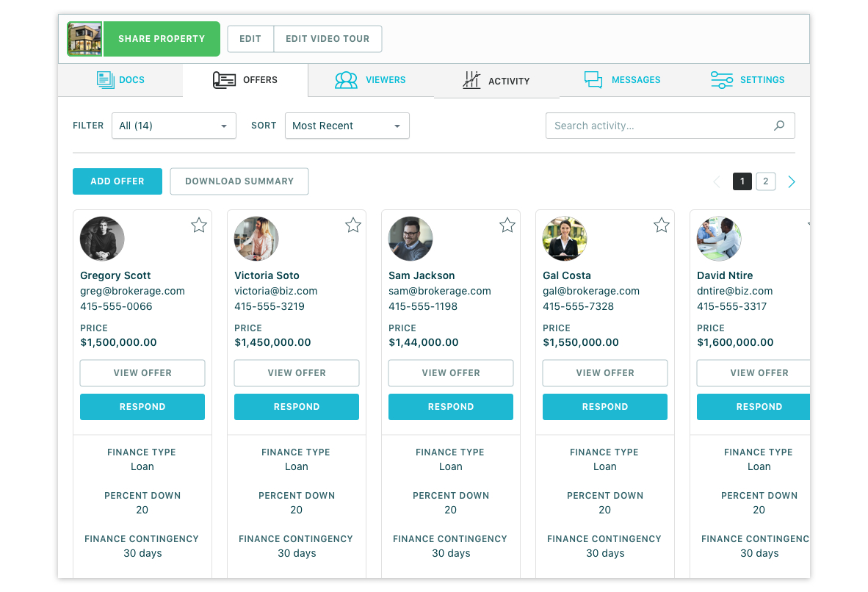Click phone number 415-555-3219
The width and height of the screenshot is (868, 592).
tap(269, 307)
